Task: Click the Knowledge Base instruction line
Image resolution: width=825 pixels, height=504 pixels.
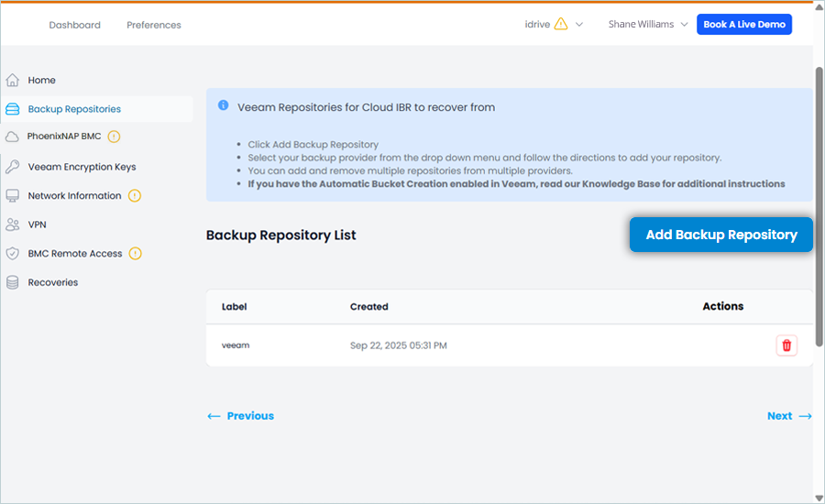Action: (516, 184)
